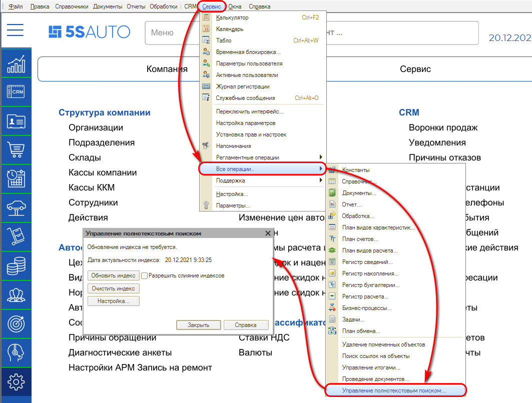
Task: Expand Регламентные операции submenu
Action: [247, 157]
